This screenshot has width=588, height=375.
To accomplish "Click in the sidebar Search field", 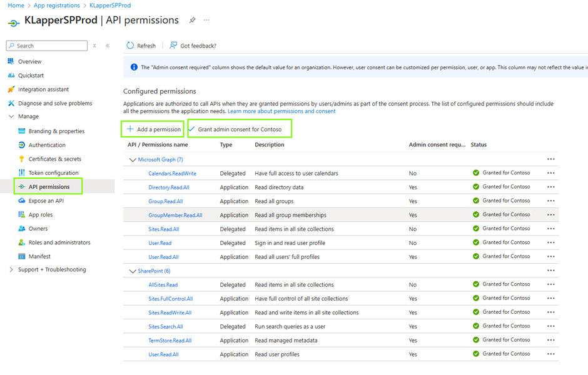I will pyautogui.click(x=47, y=46).
